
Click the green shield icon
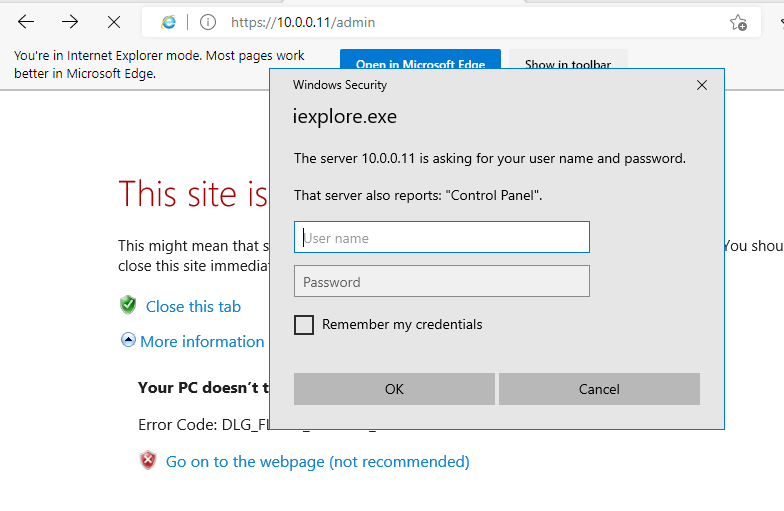pos(128,305)
